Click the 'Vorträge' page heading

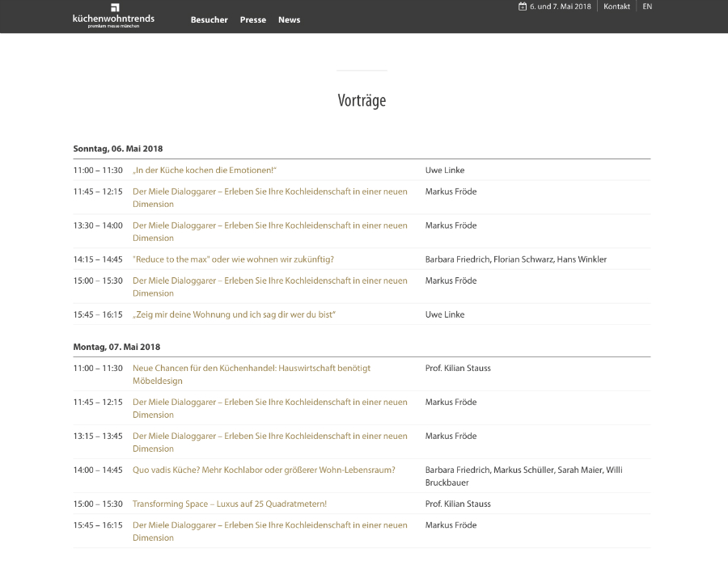click(362, 100)
